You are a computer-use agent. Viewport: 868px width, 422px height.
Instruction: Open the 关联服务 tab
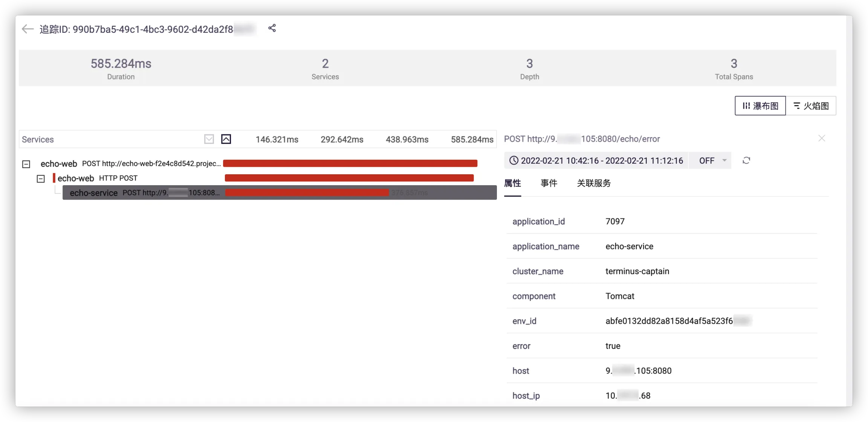(594, 183)
